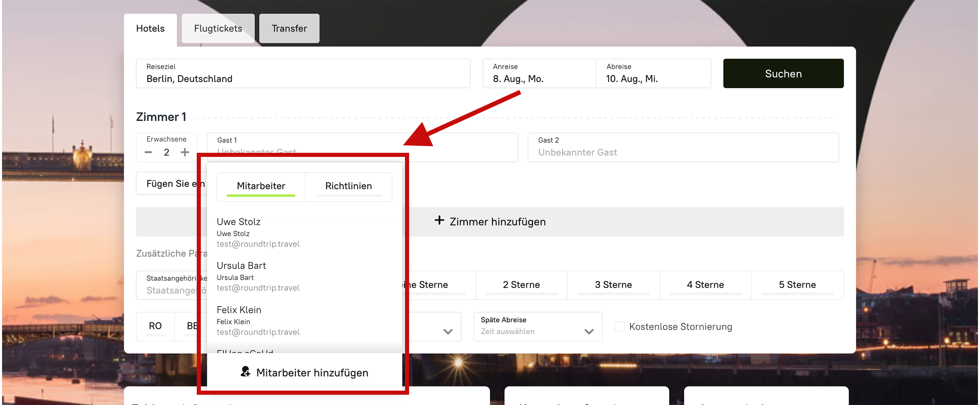The width and height of the screenshot is (980, 405).
Task: Open the partially hidden dropdown chevron
Action: coord(448,331)
